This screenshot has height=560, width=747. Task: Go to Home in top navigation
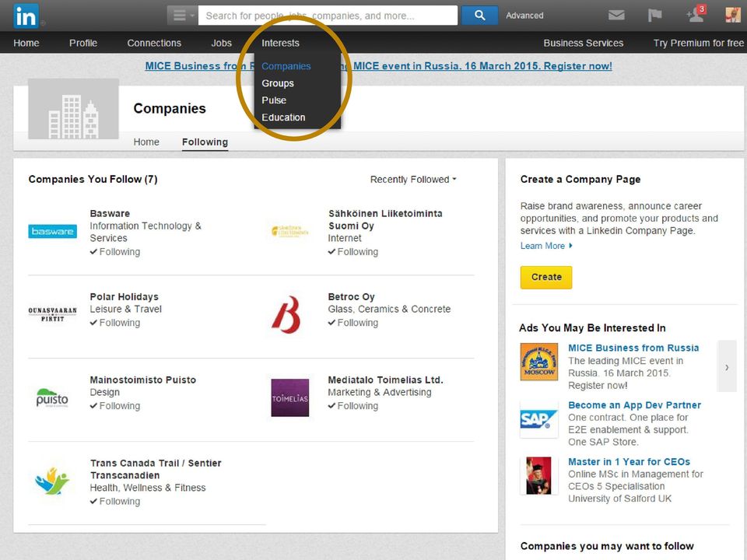click(26, 43)
